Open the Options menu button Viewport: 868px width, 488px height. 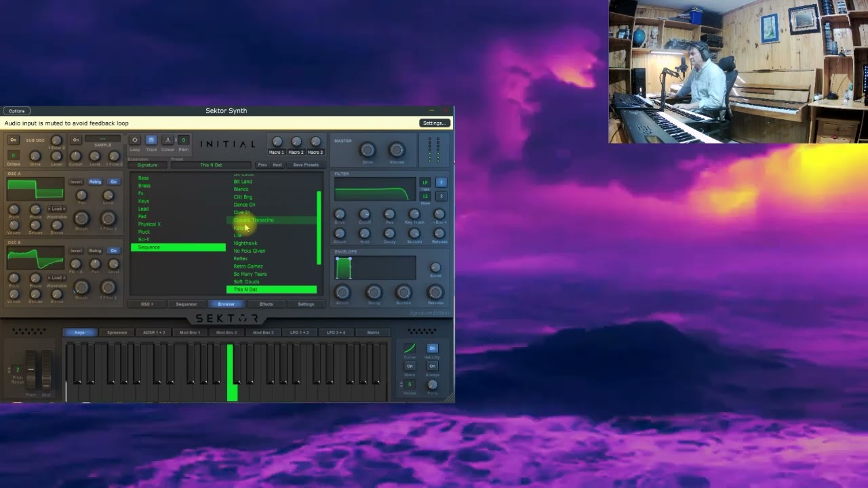coord(17,110)
